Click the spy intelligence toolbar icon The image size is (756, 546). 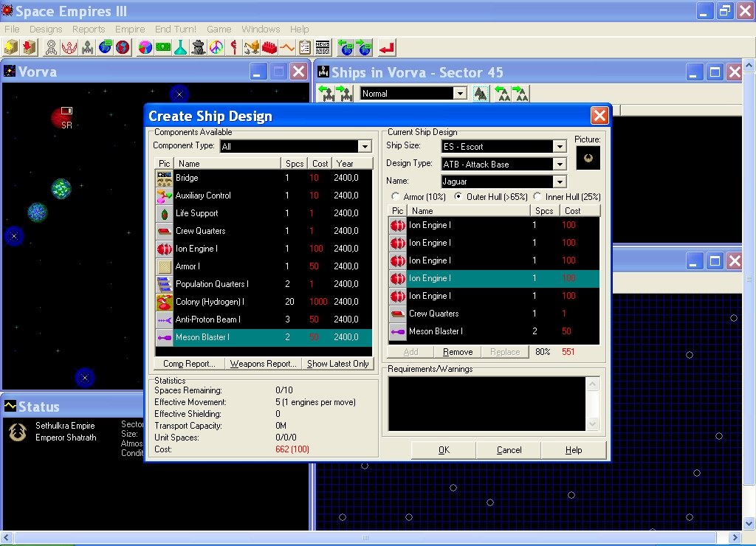pyautogui.click(x=199, y=48)
